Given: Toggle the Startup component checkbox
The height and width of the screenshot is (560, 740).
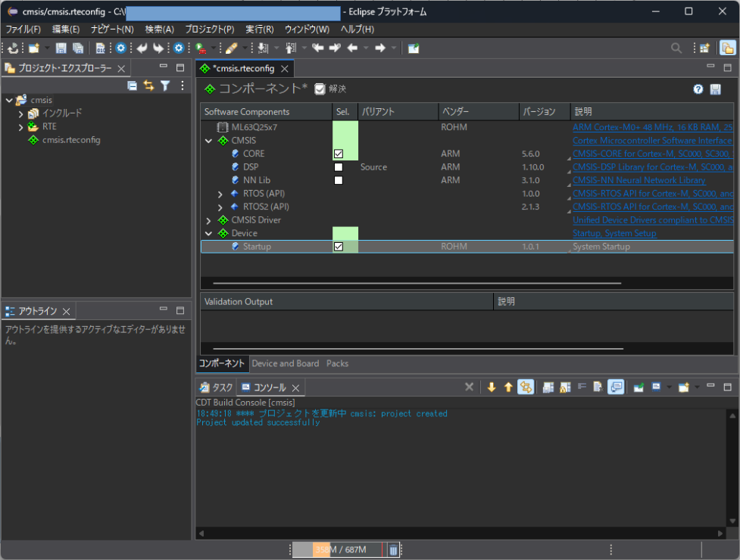Looking at the screenshot, I should point(339,247).
